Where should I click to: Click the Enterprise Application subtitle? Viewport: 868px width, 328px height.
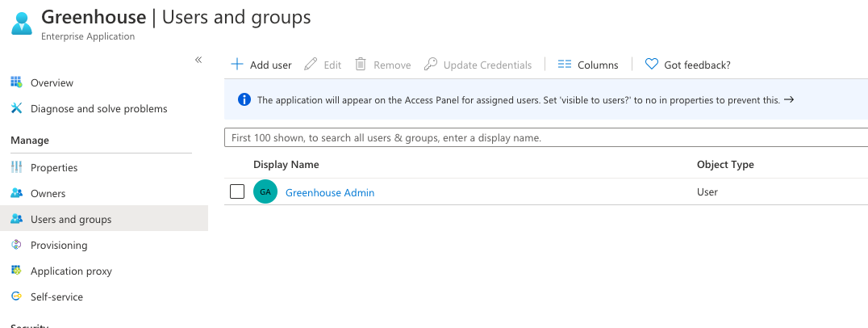pyautogui.click(x=88, y=36)
